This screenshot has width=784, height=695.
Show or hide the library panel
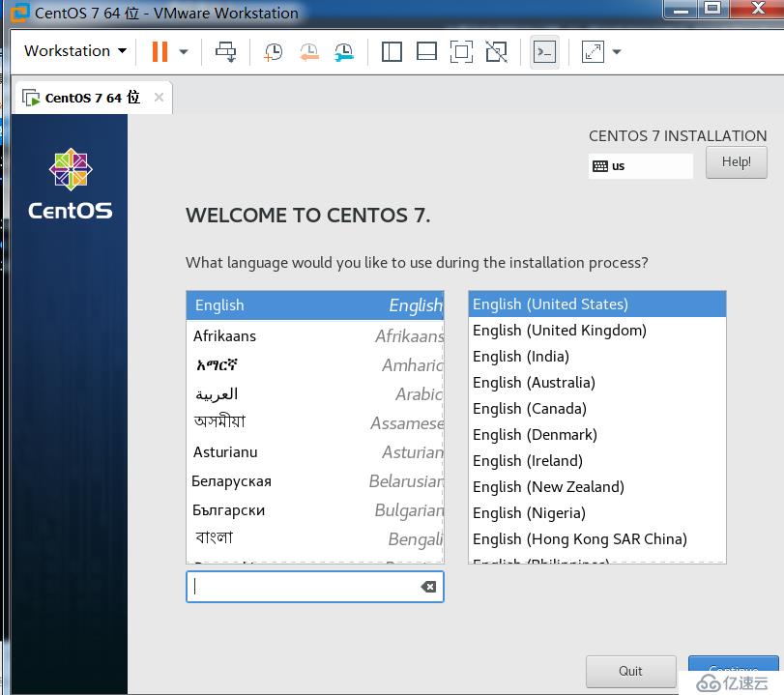click(x=392, y=51)
